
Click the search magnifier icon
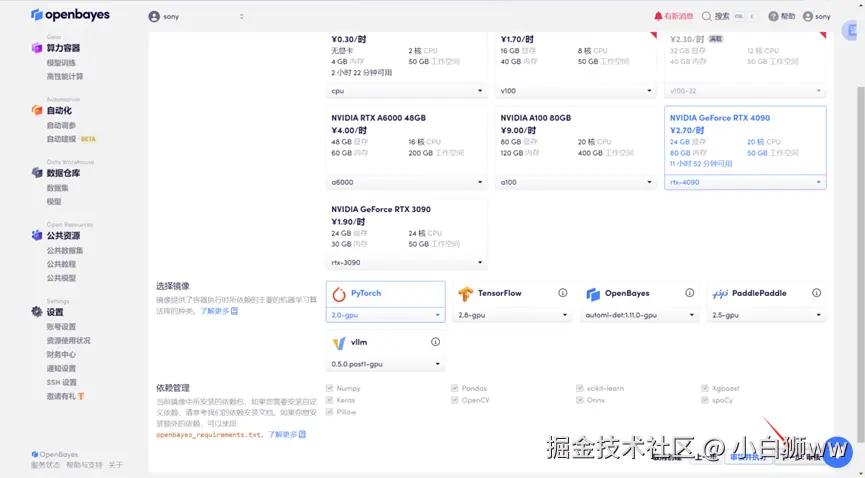click(x=706, y=16)
